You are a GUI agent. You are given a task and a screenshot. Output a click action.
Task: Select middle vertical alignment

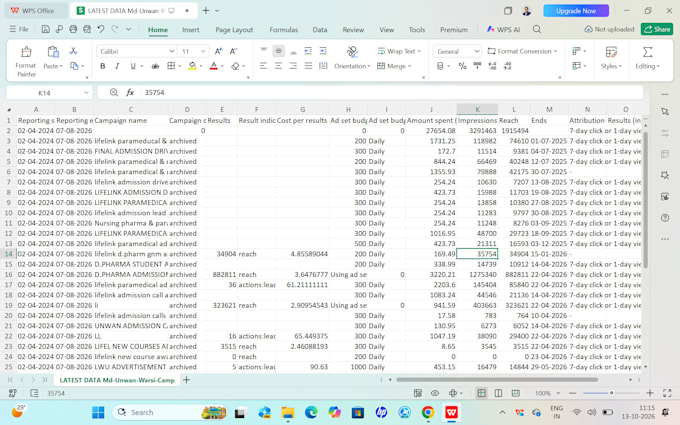[278, 51]
